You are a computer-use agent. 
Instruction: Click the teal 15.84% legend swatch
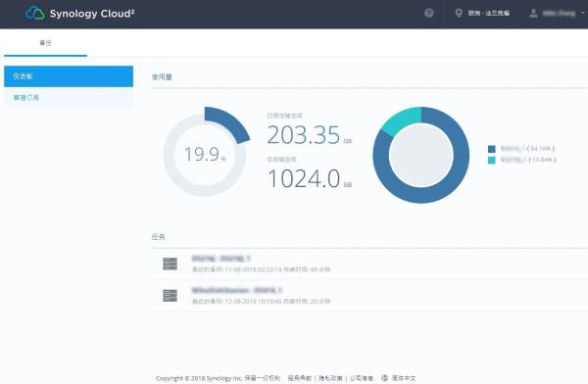click(x=492, y=160)
